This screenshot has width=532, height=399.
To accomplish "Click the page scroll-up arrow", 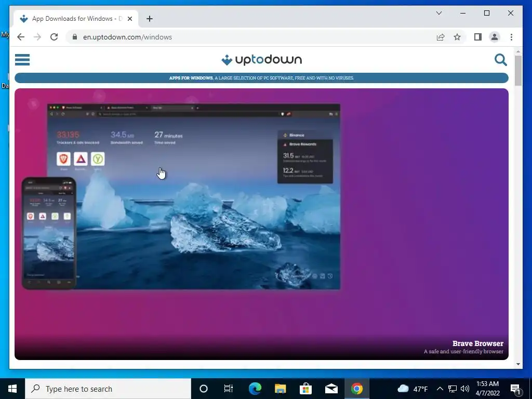I will tap(518, 52).
